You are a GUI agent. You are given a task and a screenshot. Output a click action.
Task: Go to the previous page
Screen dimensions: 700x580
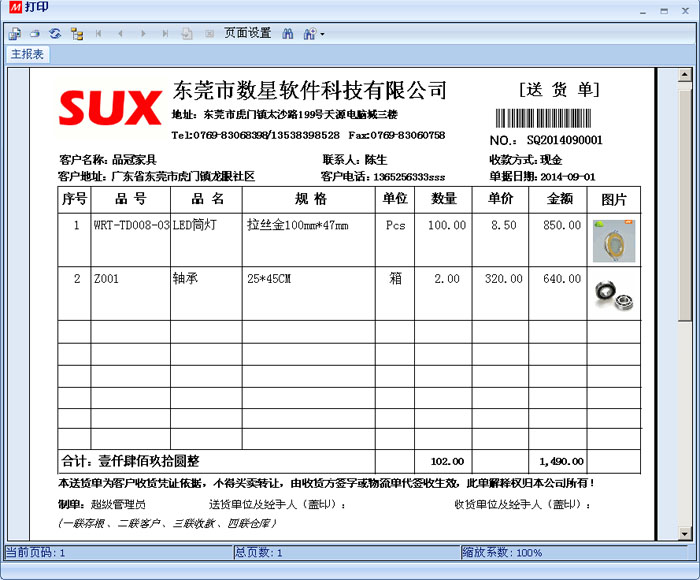tap(121, 33)
